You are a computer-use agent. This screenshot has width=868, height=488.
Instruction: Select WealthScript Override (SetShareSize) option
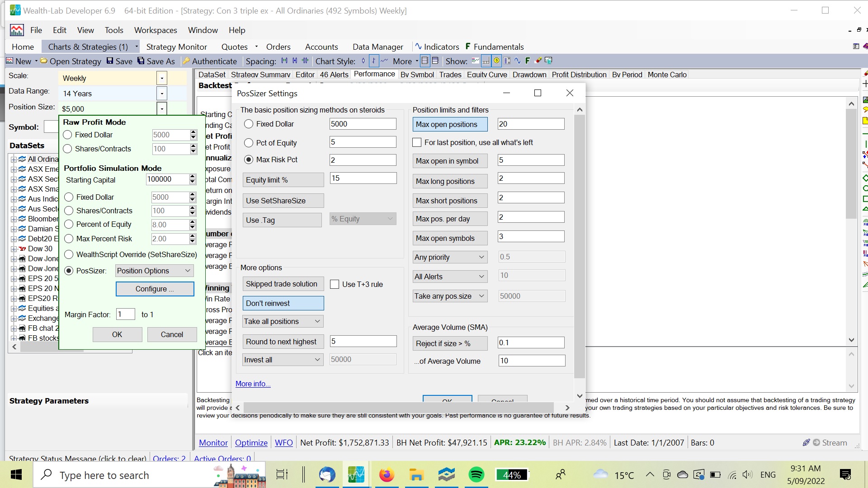click(69, 254)
